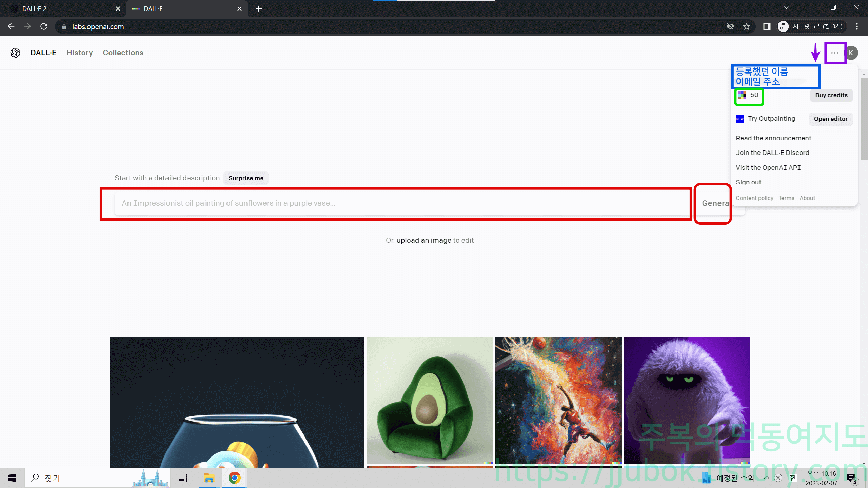Click third-party cookie blocked eye icon
Image resolution: width=868 pixels, height=488 pixels.
(x=730, y=26)
